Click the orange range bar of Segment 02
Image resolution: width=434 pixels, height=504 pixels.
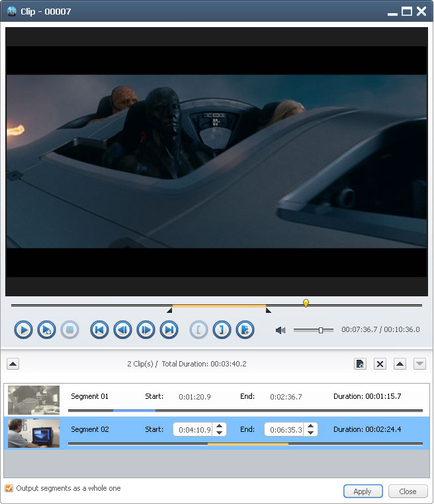click(248, 444)
